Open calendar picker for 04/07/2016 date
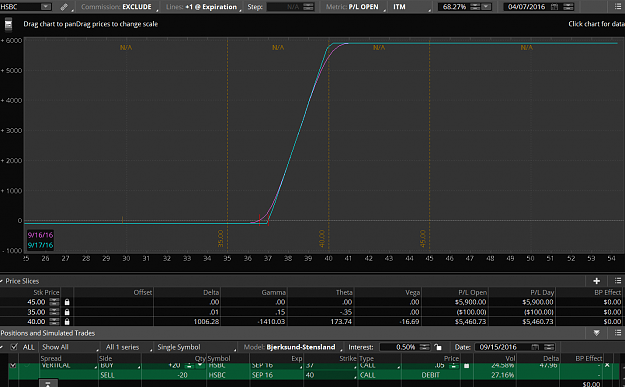The height and width of the screenshot is (387, 625). coord(554,7)
